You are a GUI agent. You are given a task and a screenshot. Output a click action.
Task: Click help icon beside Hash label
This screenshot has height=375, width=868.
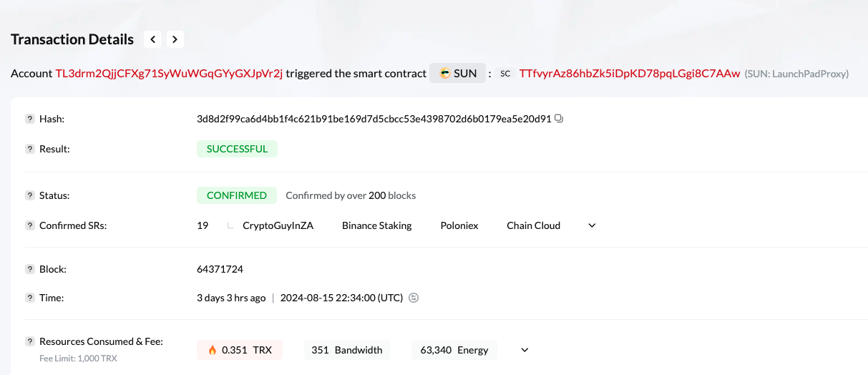coord(30,119)
